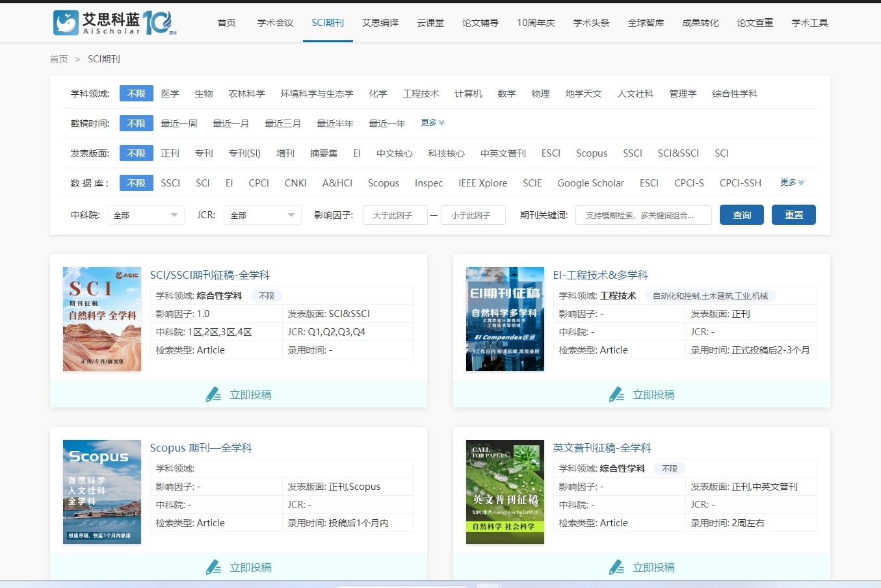Click pen icon in Scopus card submit bar

[213, 567]
